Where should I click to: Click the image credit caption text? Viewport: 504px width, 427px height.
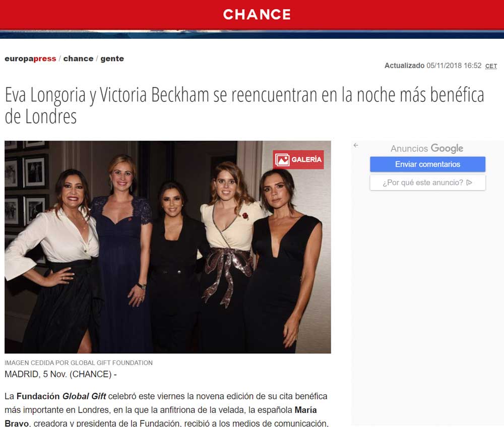(x=79, y=362)
